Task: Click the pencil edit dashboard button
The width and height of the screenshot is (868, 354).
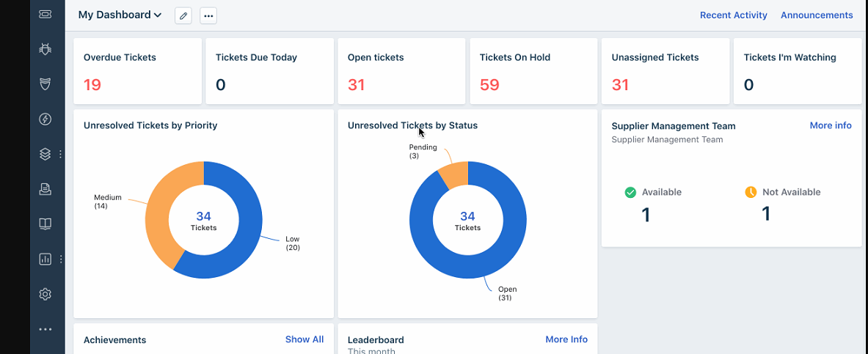Action: (183, 15)
